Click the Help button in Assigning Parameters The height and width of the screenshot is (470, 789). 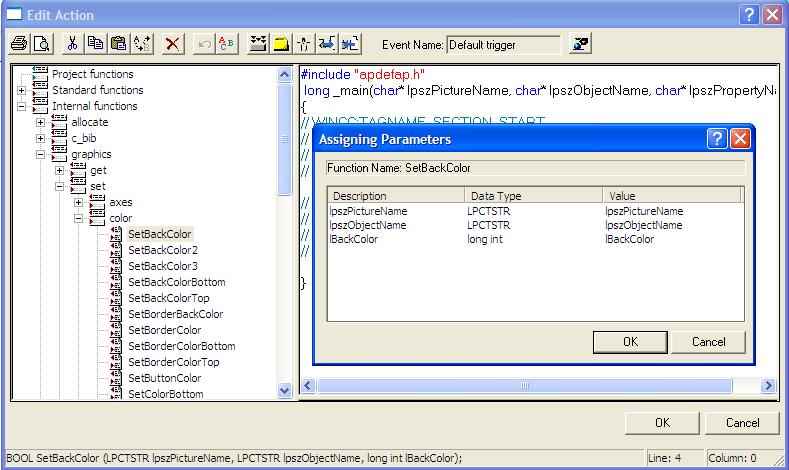[717, 138]
